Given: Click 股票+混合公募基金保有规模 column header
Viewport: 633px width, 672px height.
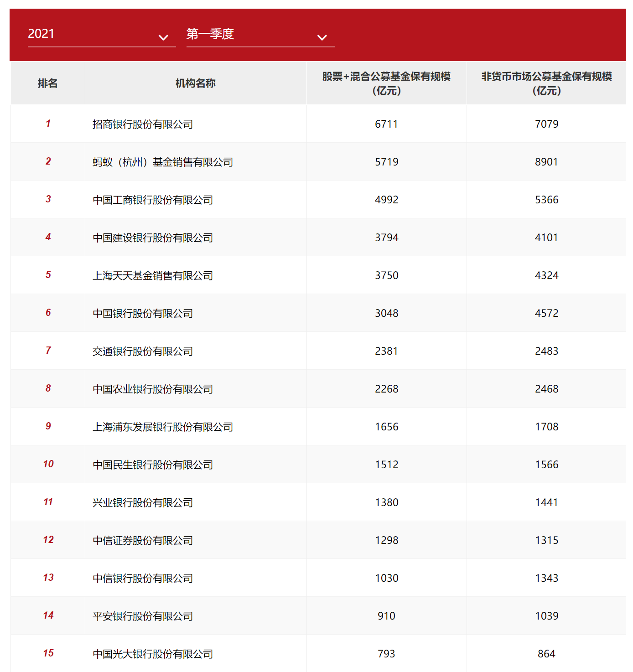Looking at the screenshot, I should point(386,83).
